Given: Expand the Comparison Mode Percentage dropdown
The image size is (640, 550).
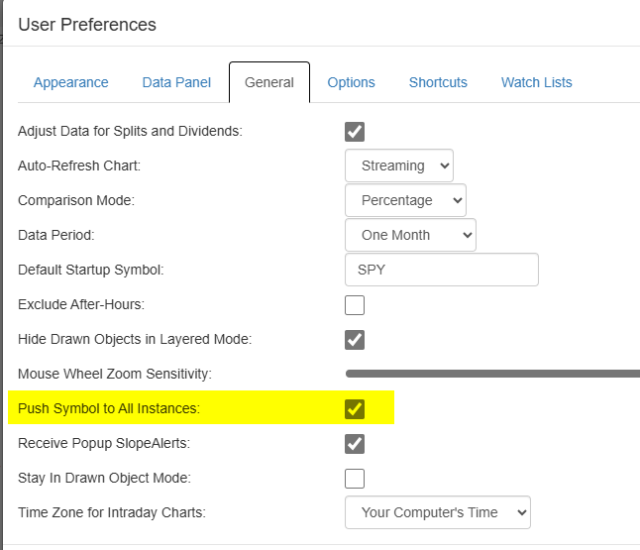Looking at the screenshot, I should pos(406,200).
